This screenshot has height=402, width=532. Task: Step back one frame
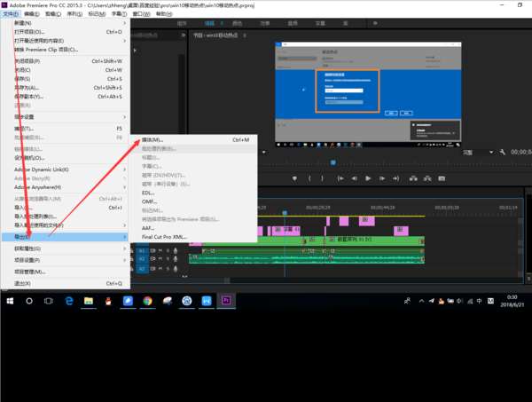click(x=354, y=178)
